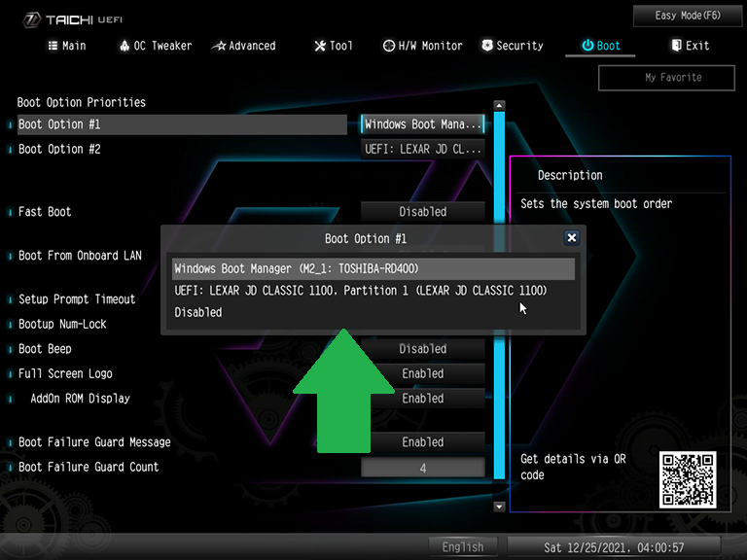This screenshot has width=747, height=560.
Task: Change AddOn ROM Display Enabled value
Action: pyautogui.click(x=422, y=399)
